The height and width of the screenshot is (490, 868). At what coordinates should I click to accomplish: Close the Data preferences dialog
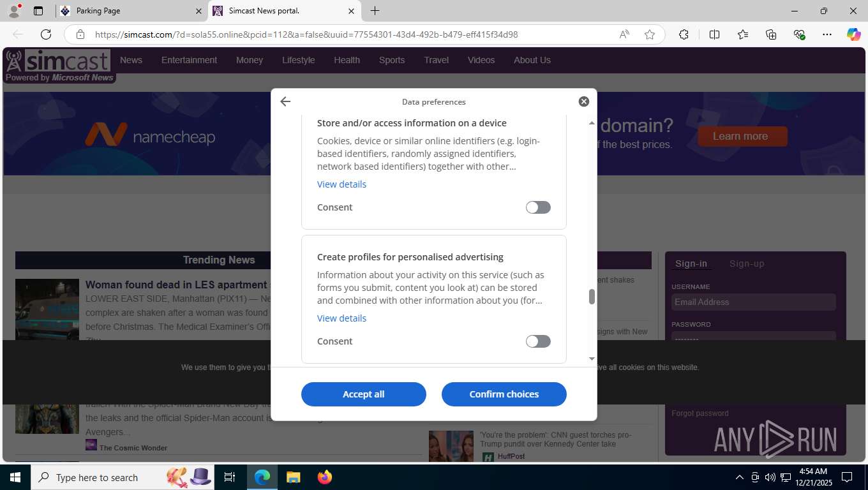tap(583, 101)
